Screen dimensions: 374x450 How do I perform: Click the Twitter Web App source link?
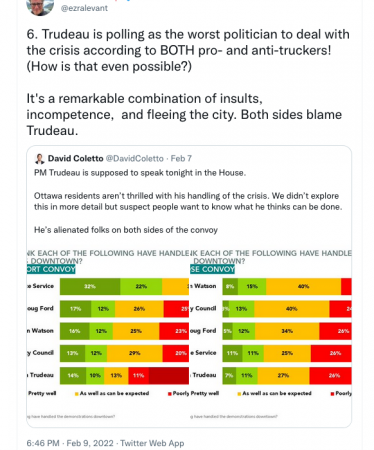tap(152, 443)
